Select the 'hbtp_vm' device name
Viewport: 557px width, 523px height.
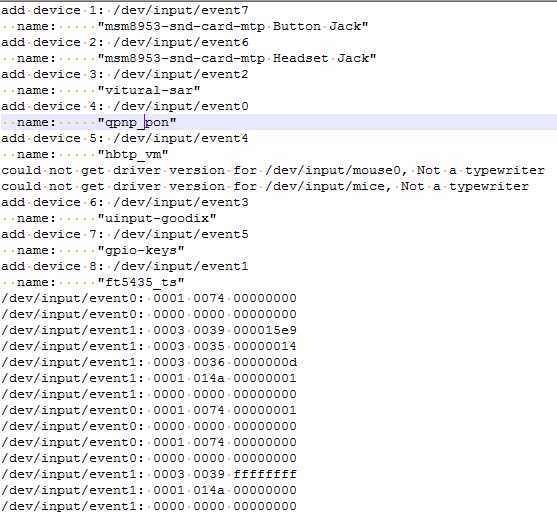pos(133,154)
